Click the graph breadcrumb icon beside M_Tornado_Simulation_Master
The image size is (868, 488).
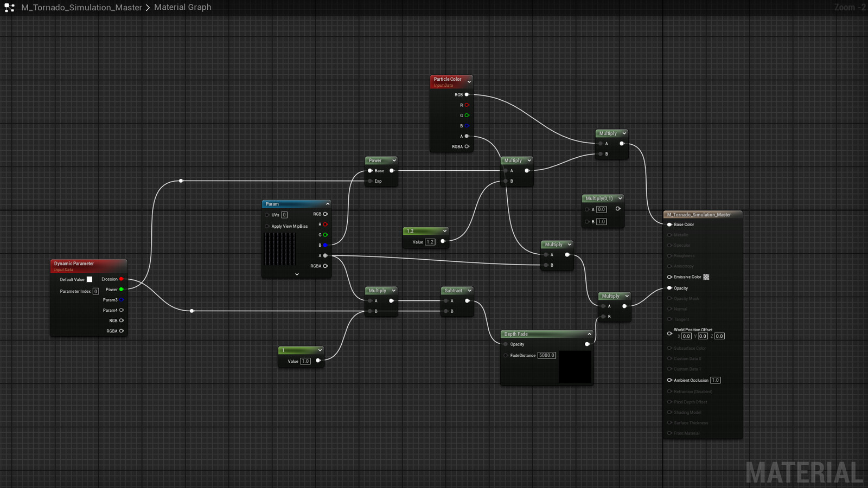(x=9, y=8)
